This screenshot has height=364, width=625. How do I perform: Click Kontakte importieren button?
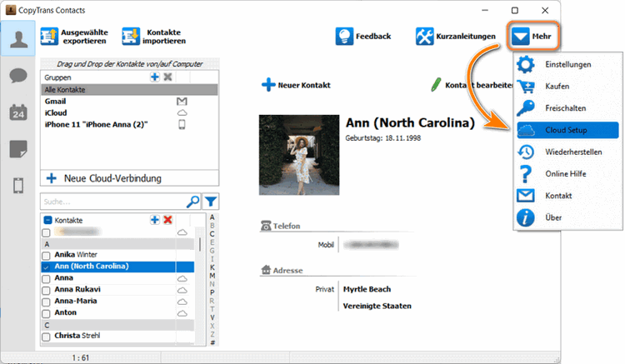point(154,37)
